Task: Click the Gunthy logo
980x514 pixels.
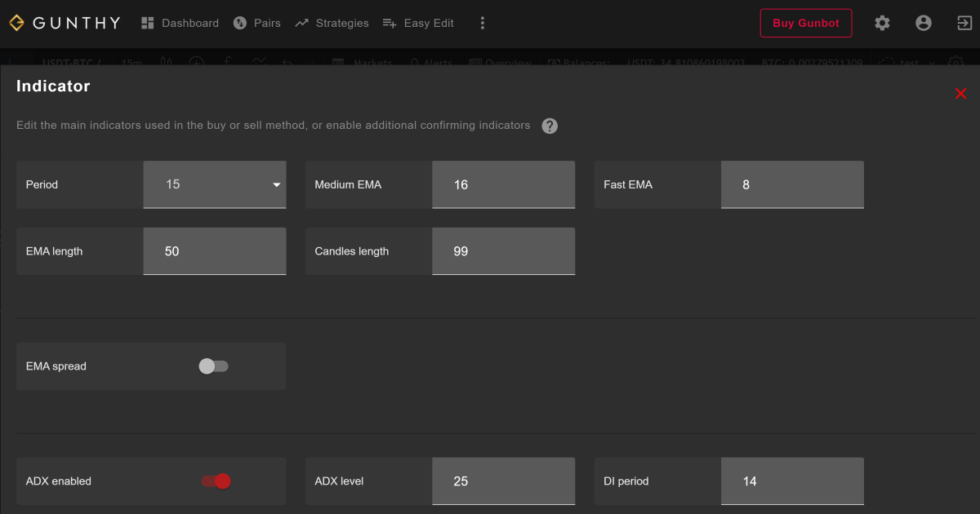Action: click(65, 23)
